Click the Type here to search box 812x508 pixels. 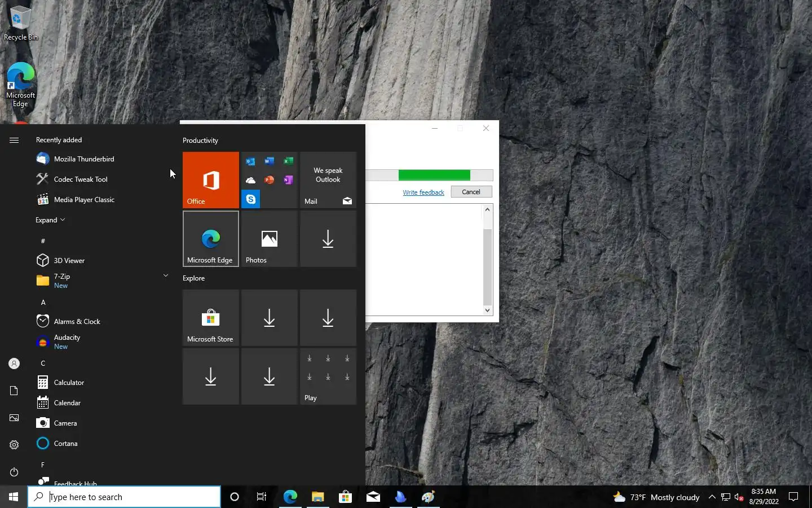[x=124, y=497]
